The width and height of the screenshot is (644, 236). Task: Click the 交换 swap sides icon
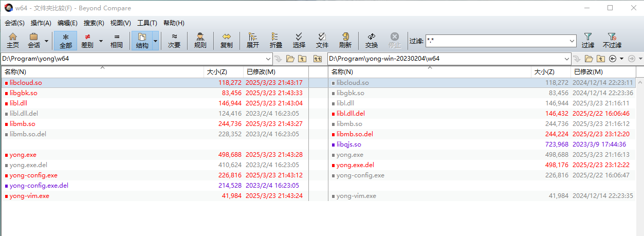[372, 40]
